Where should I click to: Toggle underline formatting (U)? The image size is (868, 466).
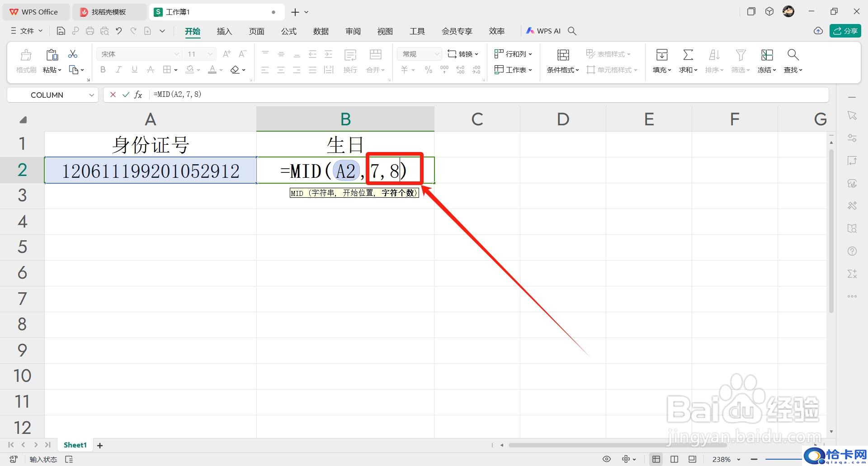tap(134, 70)
